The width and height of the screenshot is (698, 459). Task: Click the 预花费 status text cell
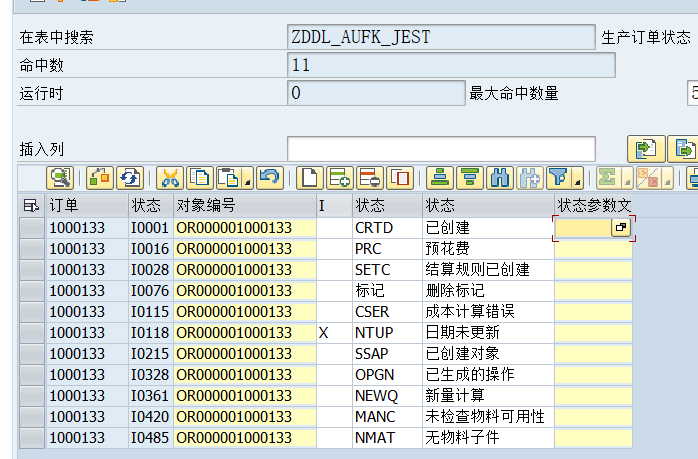click(x=488, y=249)
